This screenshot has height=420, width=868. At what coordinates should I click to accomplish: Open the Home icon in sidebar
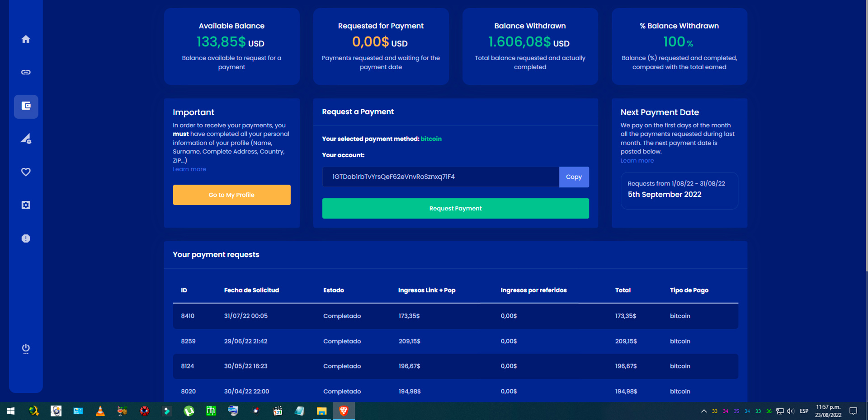coord(26,39)
